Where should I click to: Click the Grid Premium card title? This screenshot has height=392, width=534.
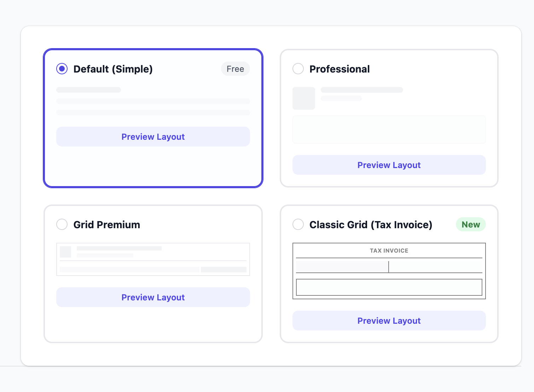coord(106,224)
